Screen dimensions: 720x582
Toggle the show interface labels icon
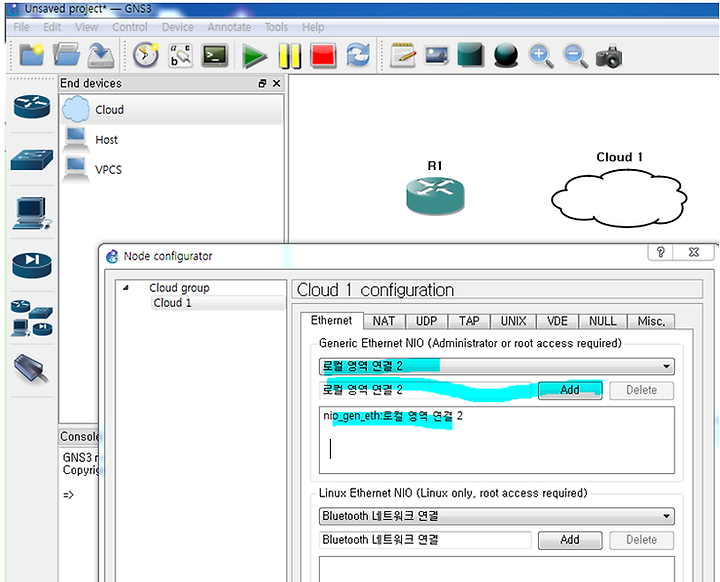[180, 55]
